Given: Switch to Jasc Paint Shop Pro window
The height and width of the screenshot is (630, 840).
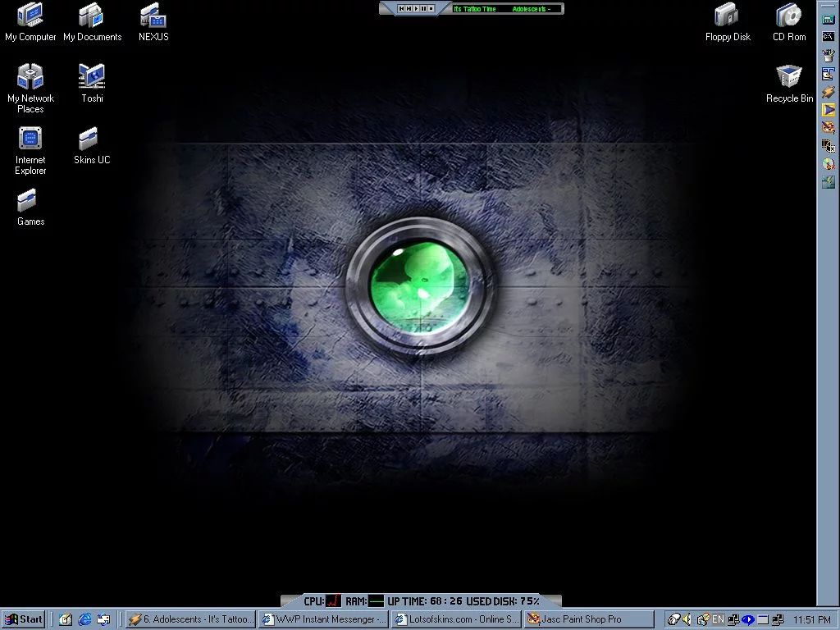Looking at the screenshot, I should pos(587,619).
